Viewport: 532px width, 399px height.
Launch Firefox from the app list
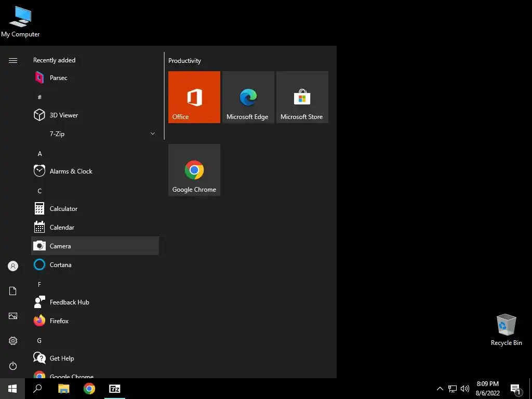95,321
